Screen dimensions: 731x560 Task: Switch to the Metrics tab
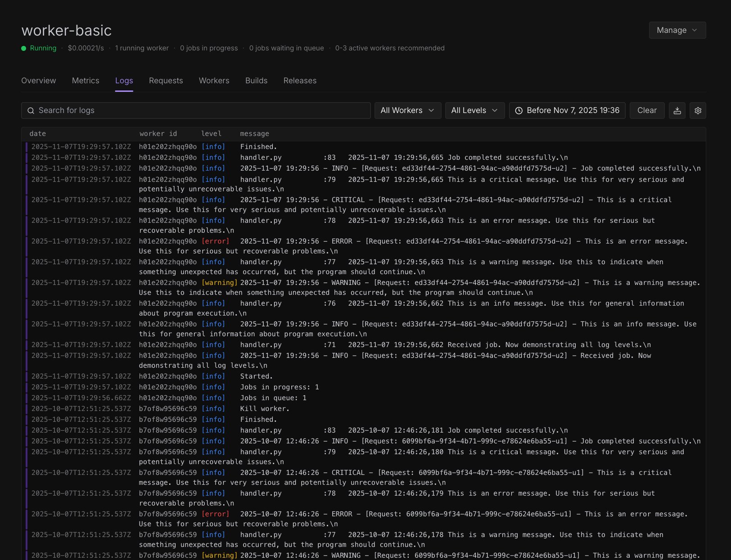pos(86,81)
